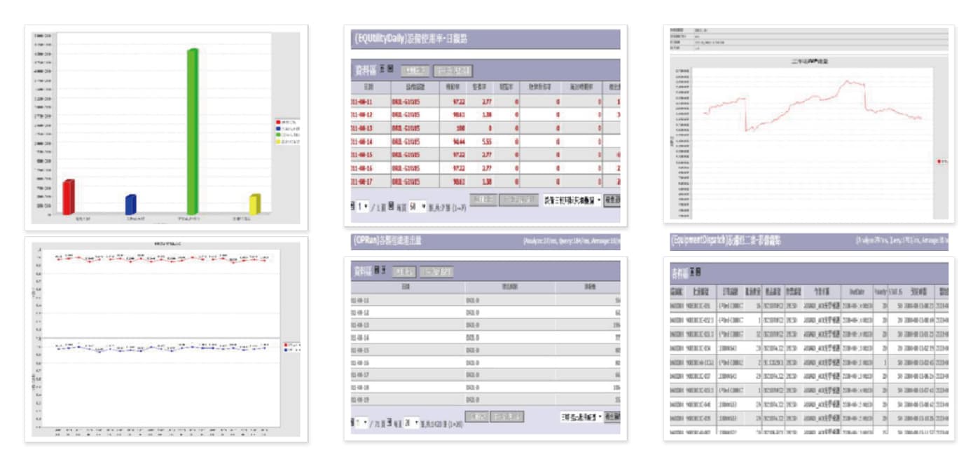The image size is (980, 466).
Task: Click the EQUtilityDaily panel title bar
Action: pos(485,39)
